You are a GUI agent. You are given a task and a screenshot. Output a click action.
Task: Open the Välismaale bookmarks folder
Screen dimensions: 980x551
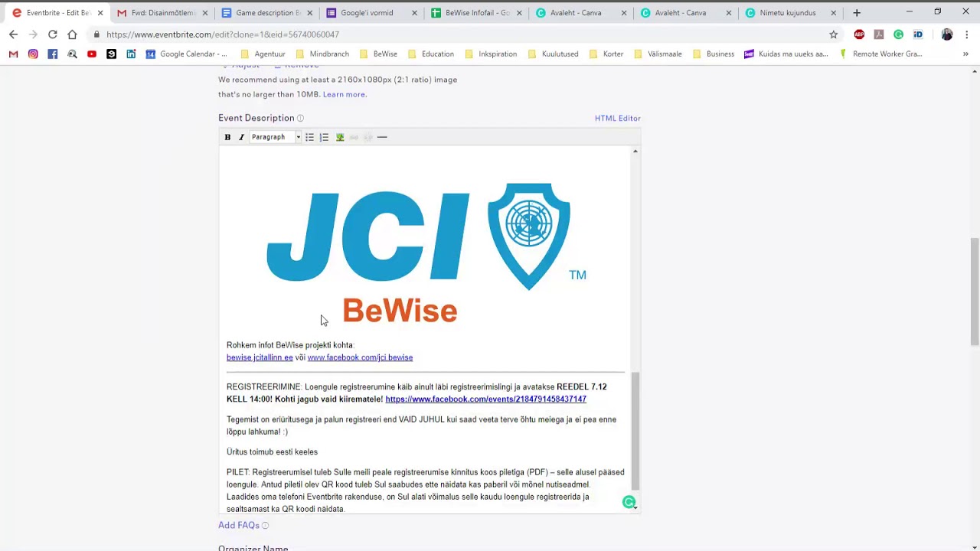tap(658, 54)
